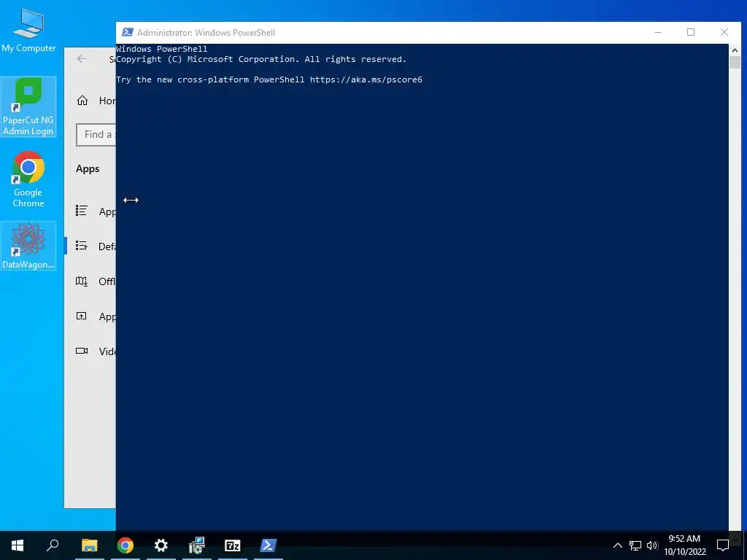Click the PowerShell vertical scrollbar thumb
This screenshot has height=560, width=747.
coord(735,63)
